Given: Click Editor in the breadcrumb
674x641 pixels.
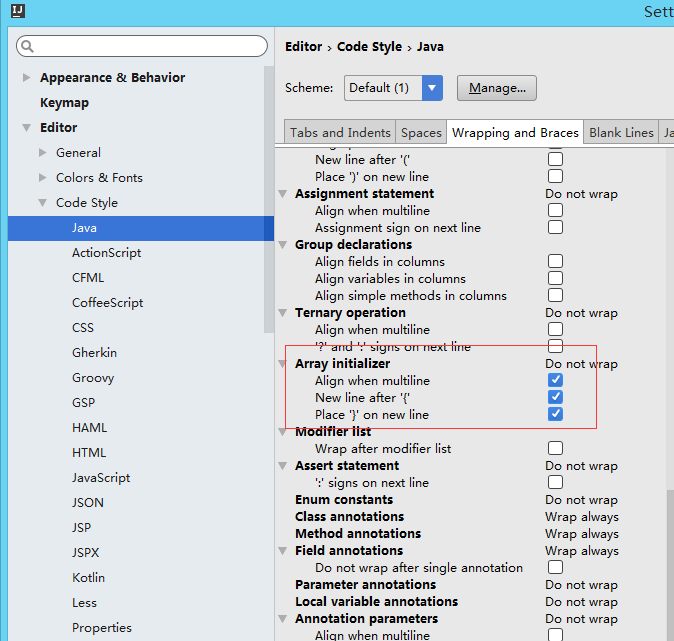Looking at the screenshot, I should (303, 46).
